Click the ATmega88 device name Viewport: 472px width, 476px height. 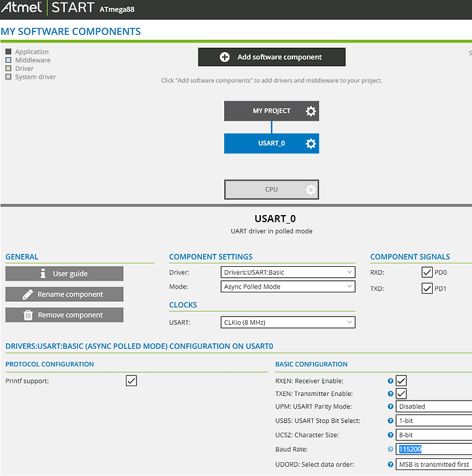[x=117, y=9]
